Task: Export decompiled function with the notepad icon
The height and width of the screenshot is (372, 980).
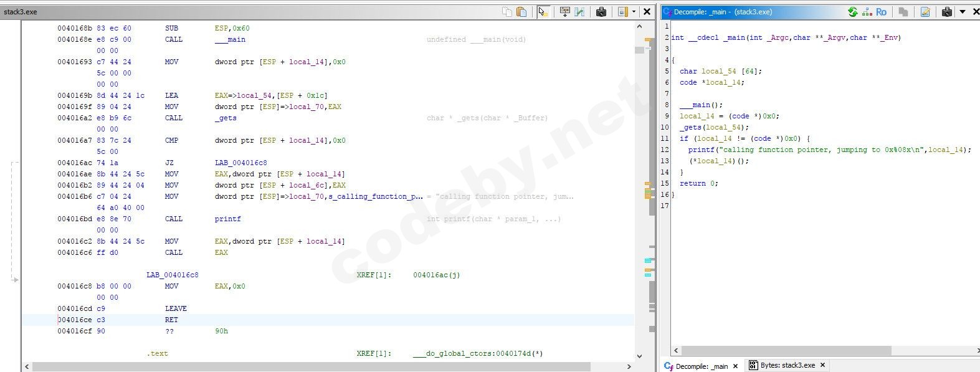Action: pos(925,12)
